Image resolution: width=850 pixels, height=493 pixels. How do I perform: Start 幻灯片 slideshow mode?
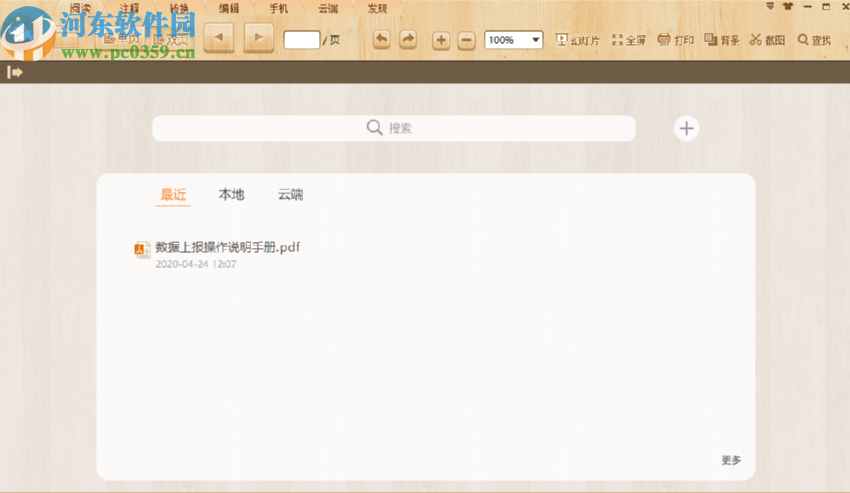[578, 40]
